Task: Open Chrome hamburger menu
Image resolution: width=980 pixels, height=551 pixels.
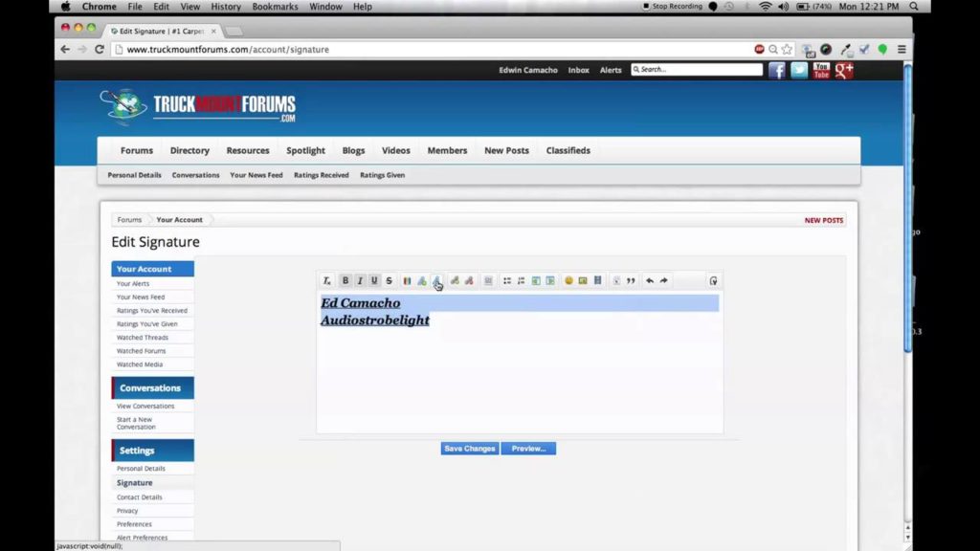Action: (x=902, y=50)
